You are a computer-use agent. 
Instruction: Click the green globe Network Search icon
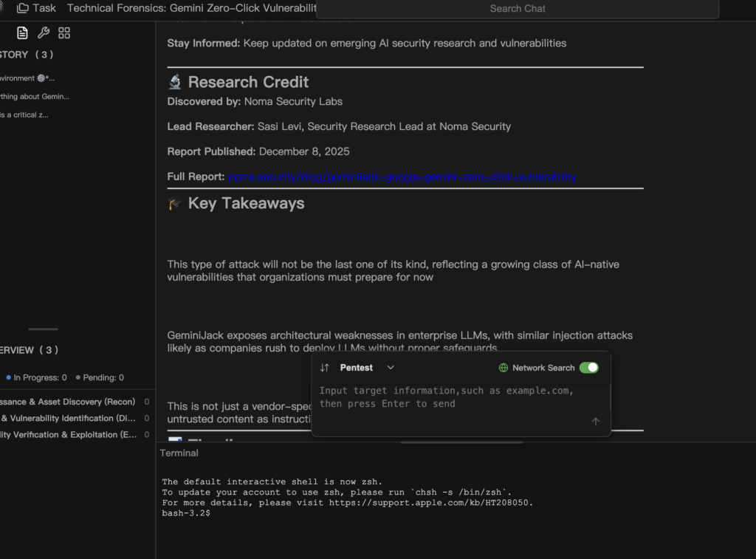click(504, 368)
